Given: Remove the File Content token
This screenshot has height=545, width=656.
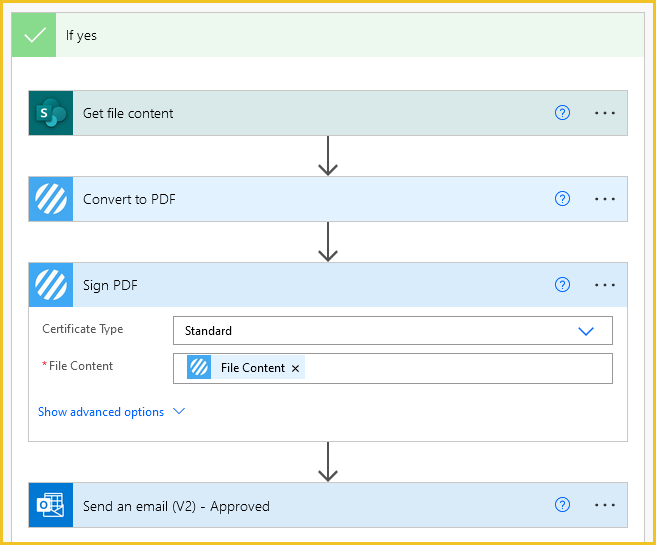Looking at the screenshot, I should pos(295,368).
